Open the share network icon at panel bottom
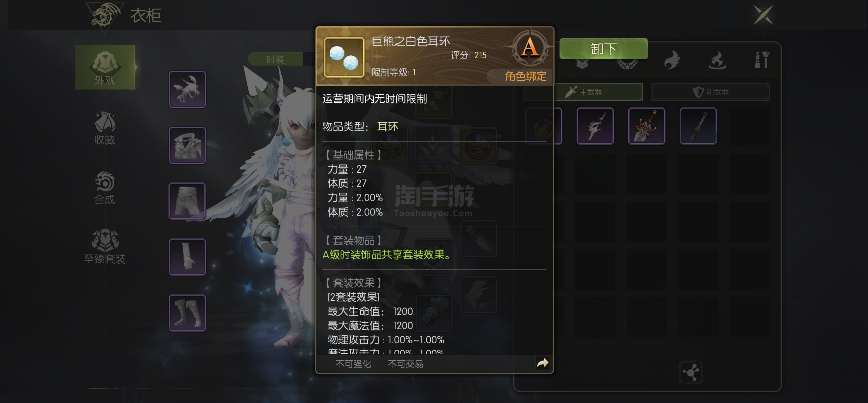This screenshot has height=403, width=868. 691,372
